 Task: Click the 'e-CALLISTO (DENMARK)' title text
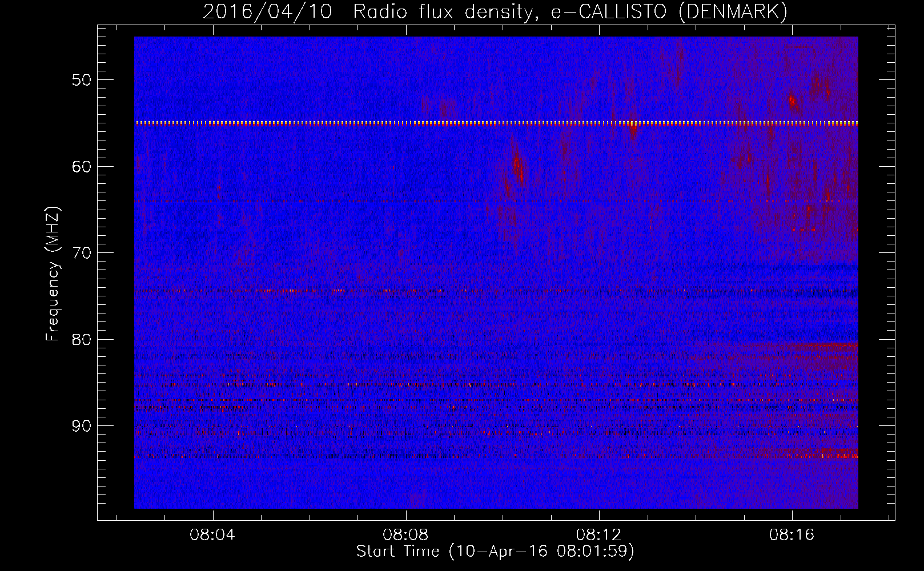[x=669, y=12]
